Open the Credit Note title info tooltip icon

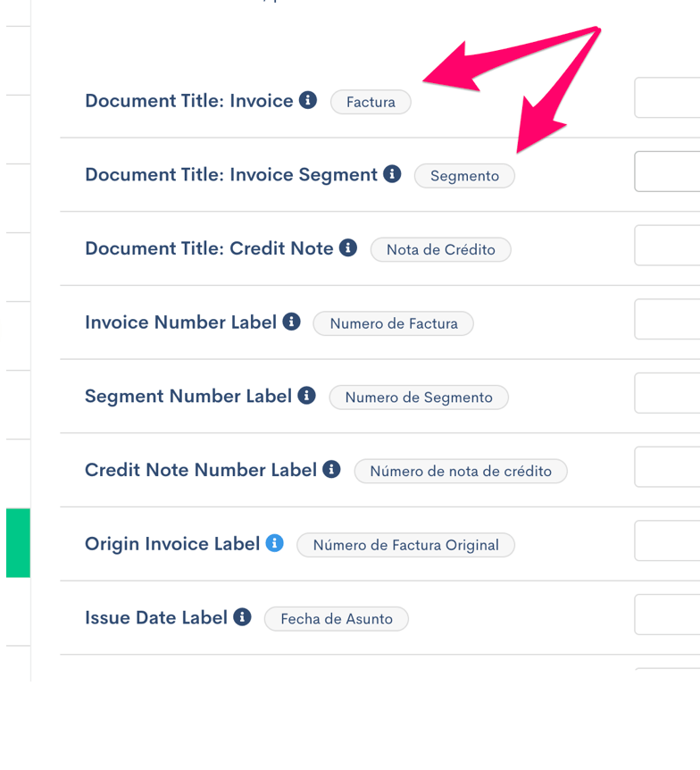[347, 247]
